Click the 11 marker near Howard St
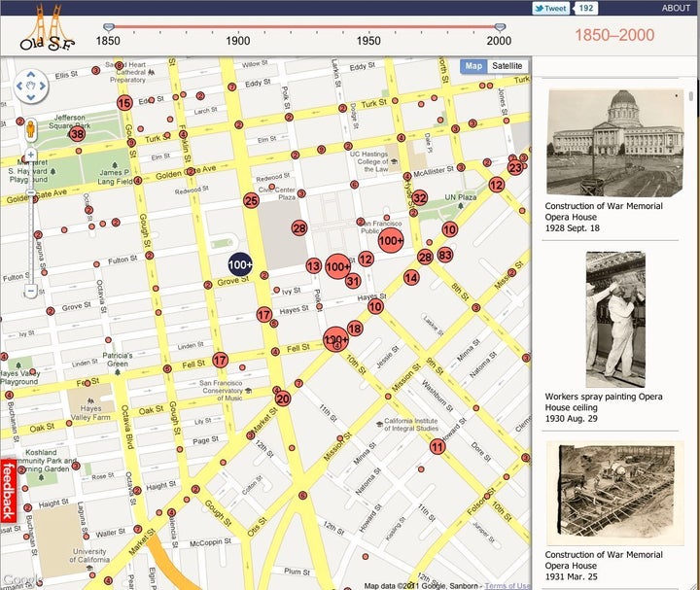This screenshot has width=700, height=590. pyautogui.click(x=437, y=446)
